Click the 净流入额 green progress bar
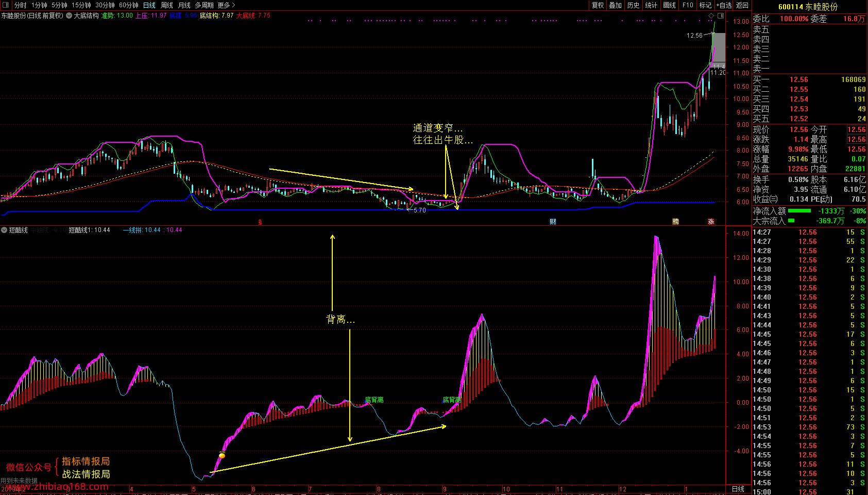868x495 pixels. coord(799,210)
